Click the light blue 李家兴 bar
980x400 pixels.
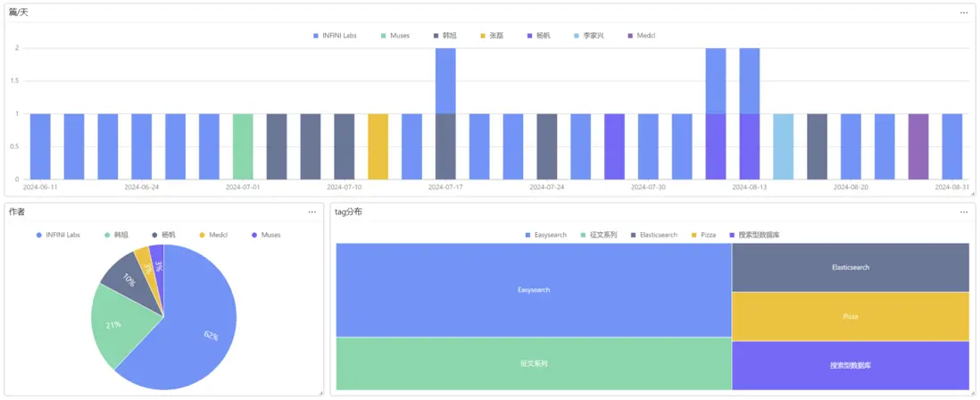783,146
